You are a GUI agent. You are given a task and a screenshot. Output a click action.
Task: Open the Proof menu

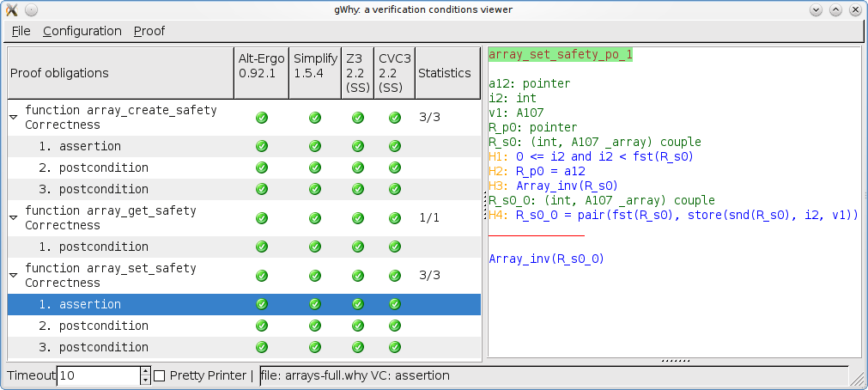[149, 31]
